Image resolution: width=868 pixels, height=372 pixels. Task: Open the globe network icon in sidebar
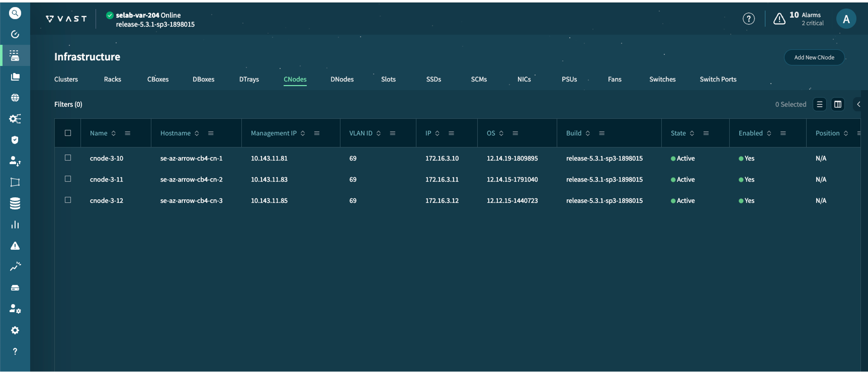click(x=15, y=98)
